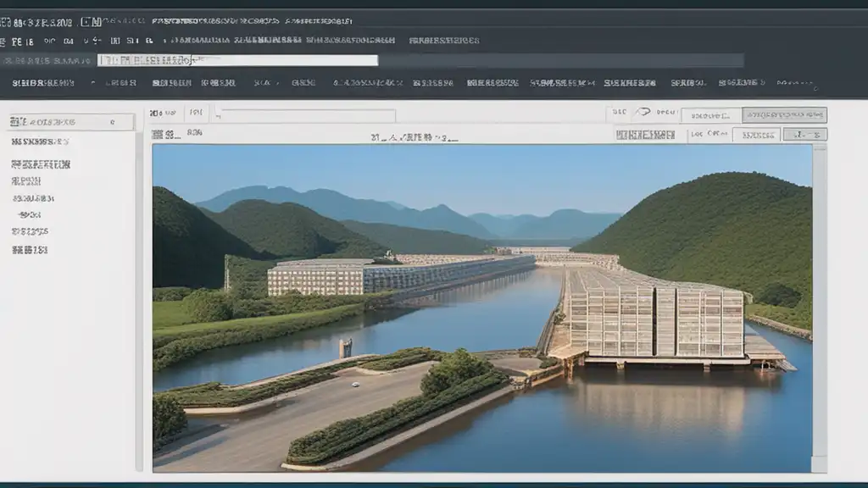
Task: Click the small gray button above the photo scrollbar
Action: pyautogui.click(x=804, y=135)
